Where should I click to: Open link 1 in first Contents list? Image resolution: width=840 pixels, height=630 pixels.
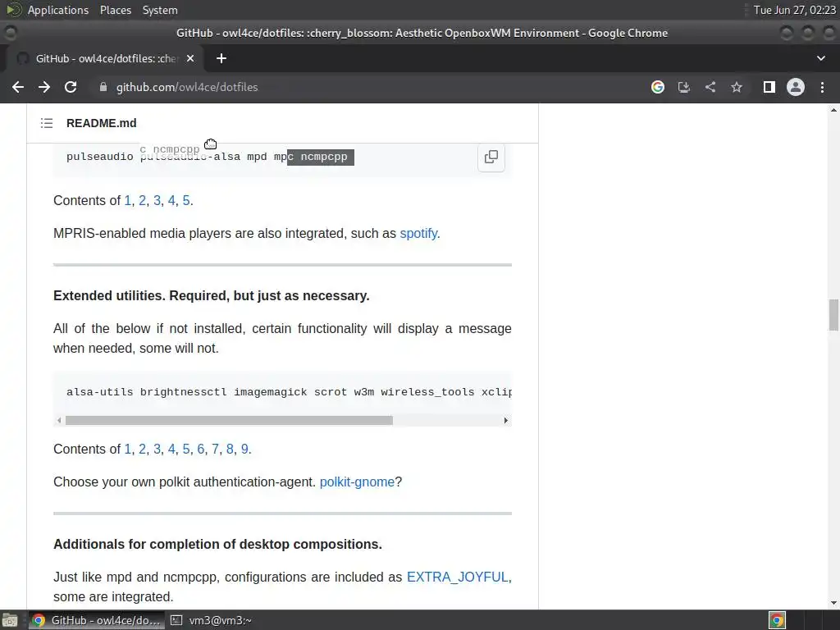point(127,200)
